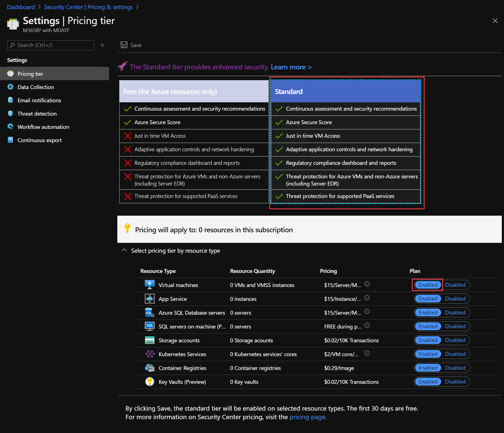Open the Data Collection settings icon

pos(10,87)
